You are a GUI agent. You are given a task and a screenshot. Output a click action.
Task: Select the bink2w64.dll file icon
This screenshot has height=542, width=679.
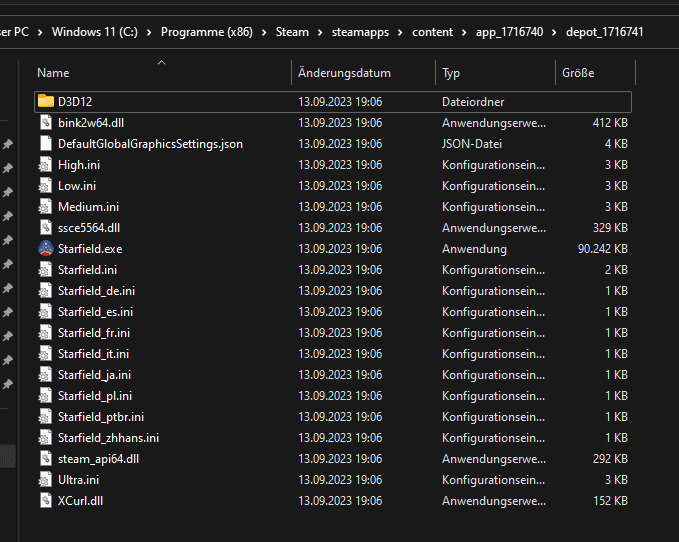pyautogui.click(x=45, y=123)
